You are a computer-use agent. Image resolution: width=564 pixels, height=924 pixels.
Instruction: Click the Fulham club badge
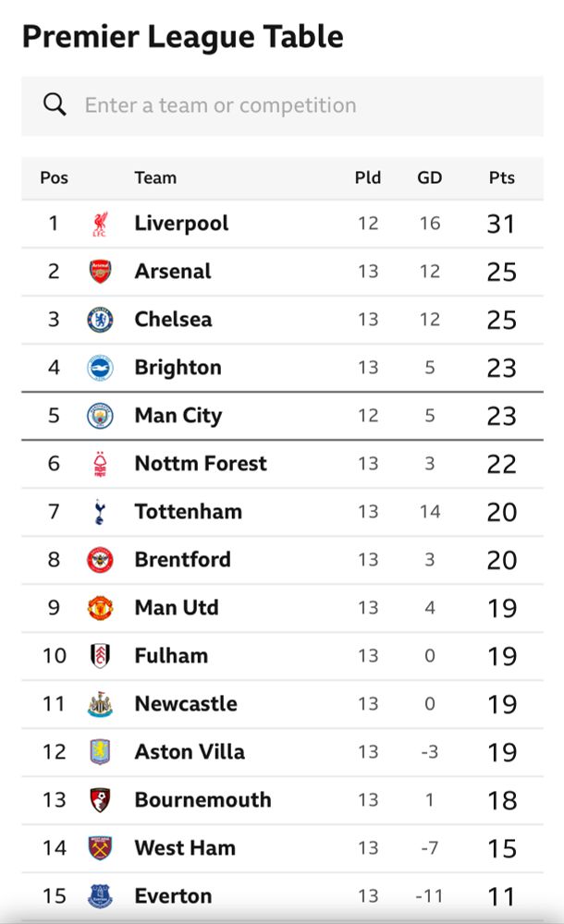point(100,656)
